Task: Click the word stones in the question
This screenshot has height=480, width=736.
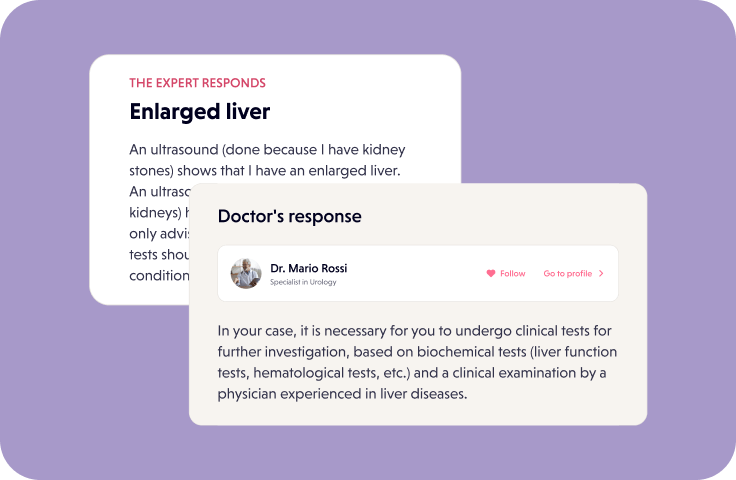Action: (x=150, y=170)
